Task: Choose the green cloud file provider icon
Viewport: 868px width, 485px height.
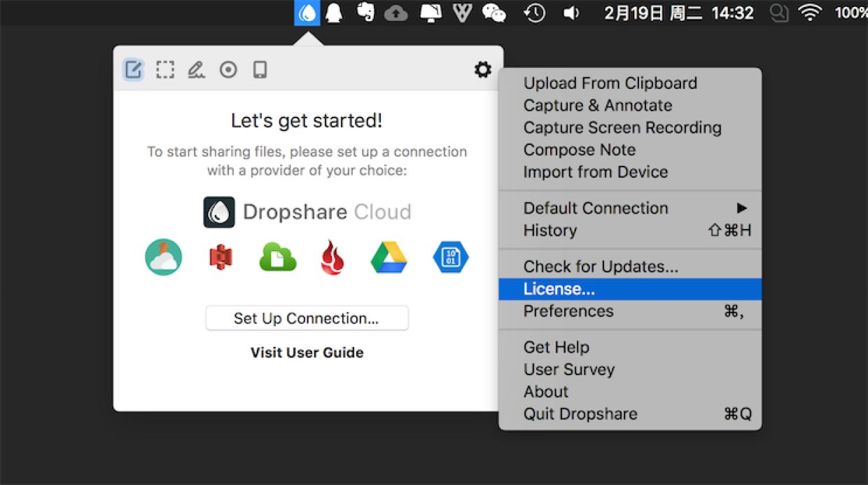Action: (278, 257)
